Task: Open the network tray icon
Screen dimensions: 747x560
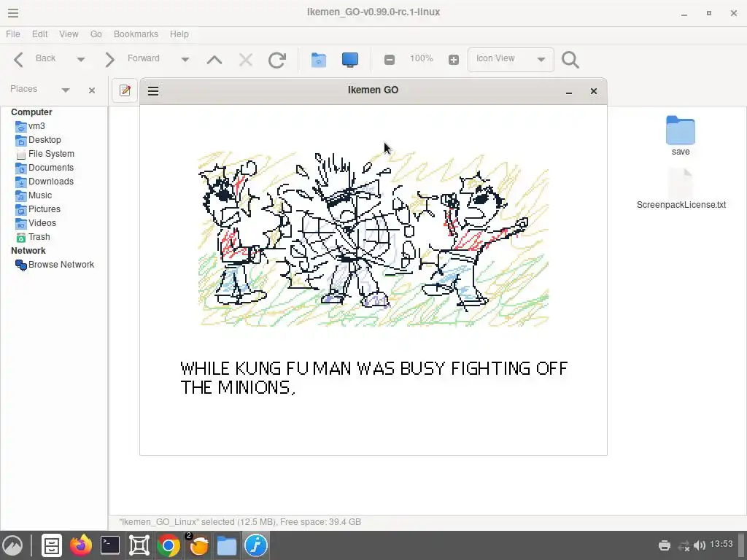Action: 684,545
